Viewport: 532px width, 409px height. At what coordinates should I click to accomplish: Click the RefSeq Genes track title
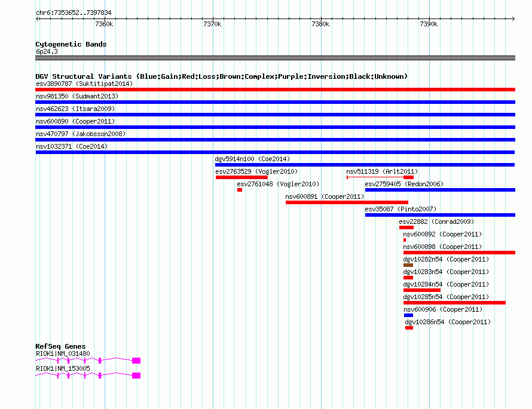point(60,346)
